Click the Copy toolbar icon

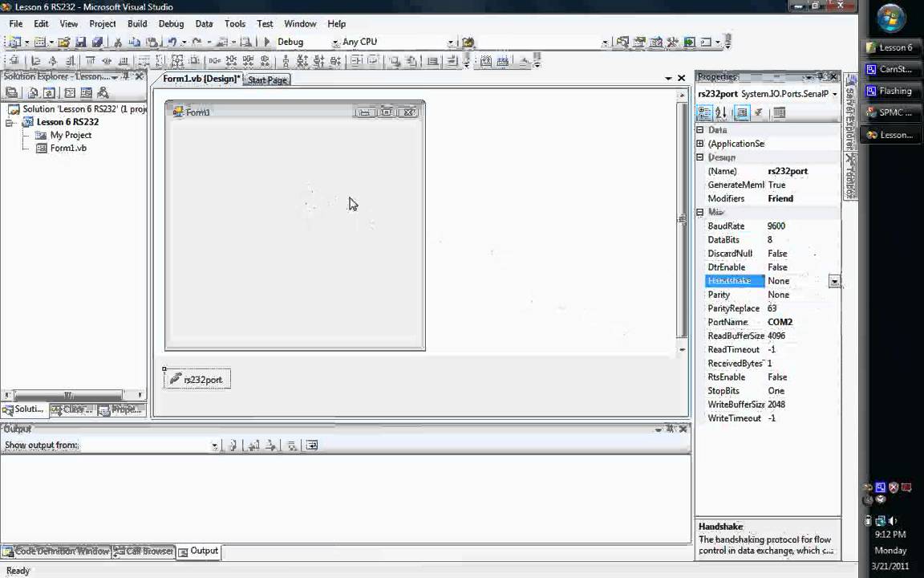coord(135,42)
